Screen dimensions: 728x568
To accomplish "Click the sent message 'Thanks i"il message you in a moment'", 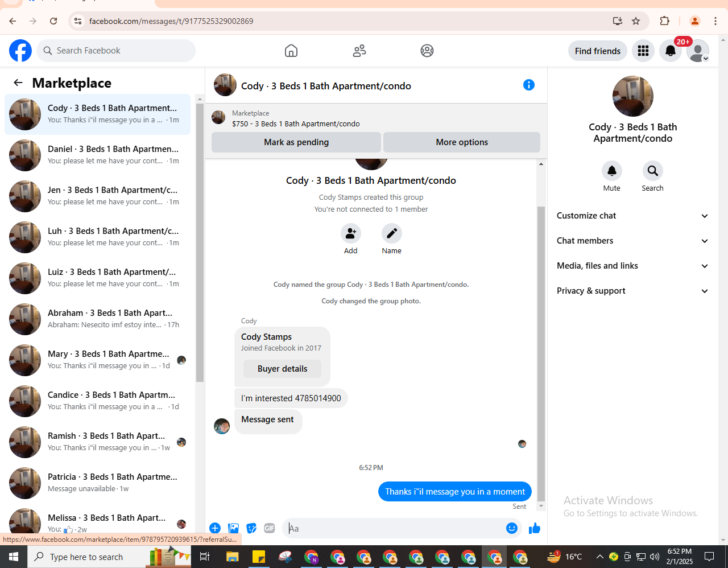I will click(x=455, y=492).
